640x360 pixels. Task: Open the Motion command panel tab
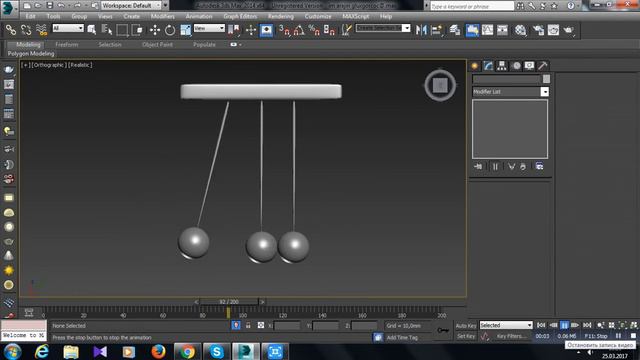point(516,66)
